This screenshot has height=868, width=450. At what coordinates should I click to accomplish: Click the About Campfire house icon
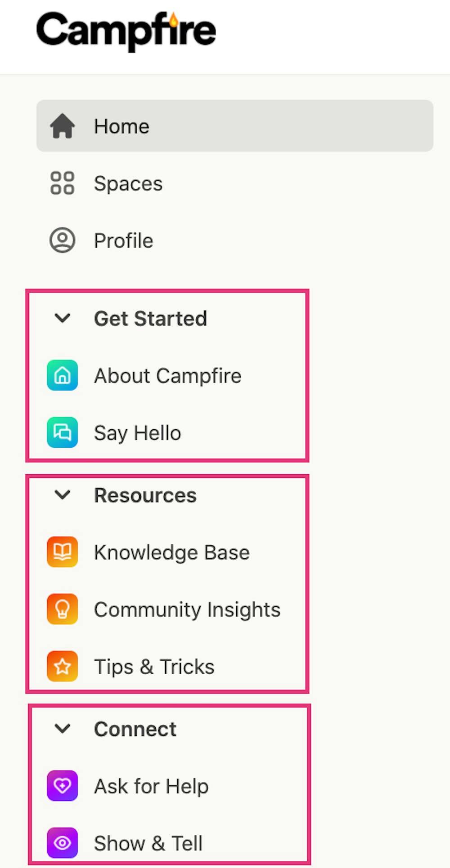(63, 376)
